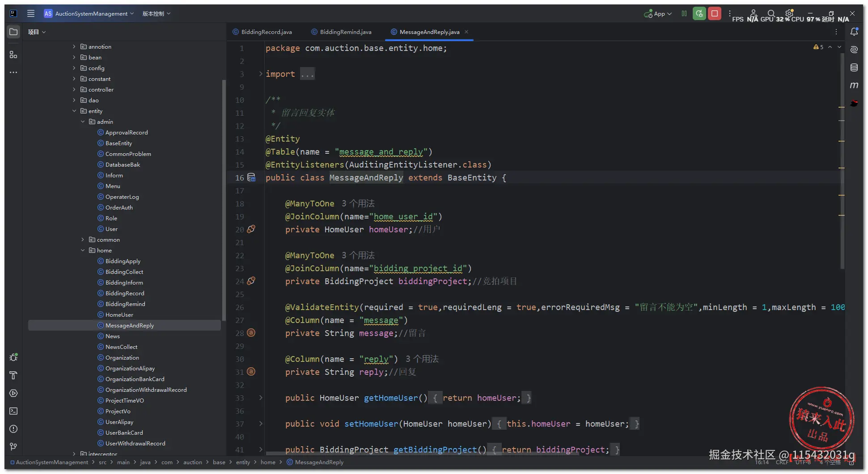Click the pause program icon
The width and height of the screenshot is (868, 474).
click(684, 13)
